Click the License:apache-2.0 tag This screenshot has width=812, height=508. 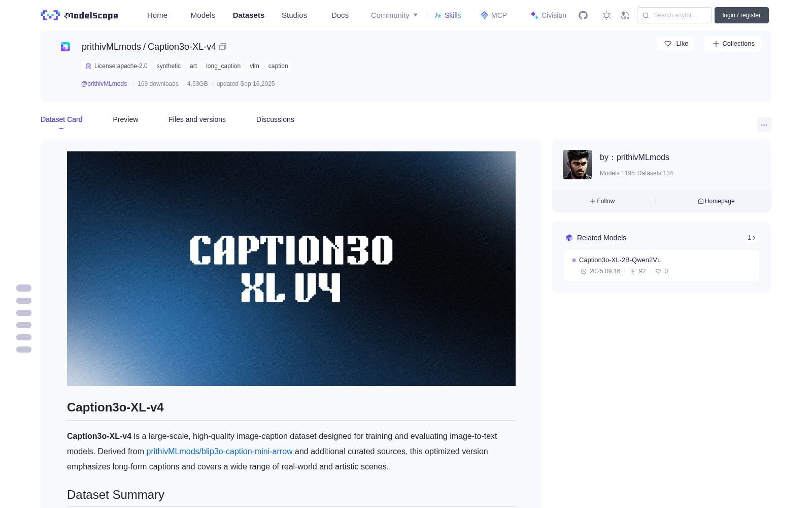tap(116, 66)
